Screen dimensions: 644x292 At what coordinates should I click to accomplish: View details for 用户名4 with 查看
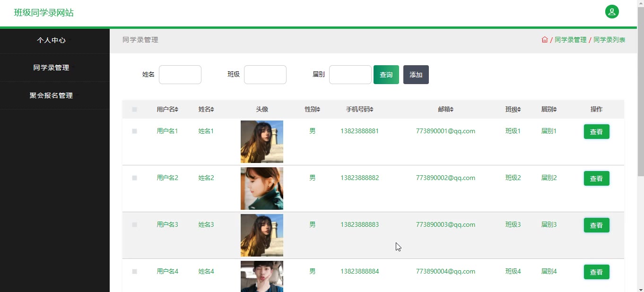pyautogui.click(x=597, y=272)
